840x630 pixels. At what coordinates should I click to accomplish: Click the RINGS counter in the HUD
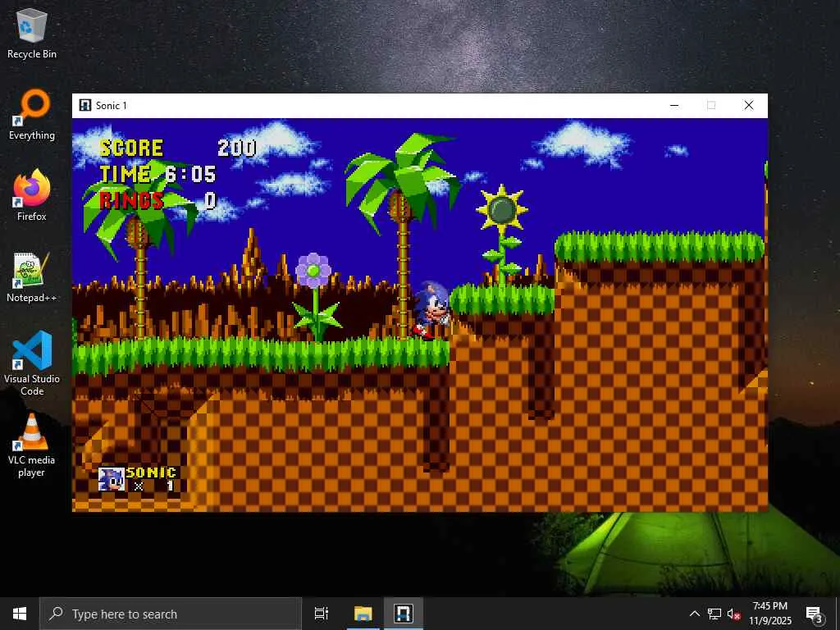click(158, 200)
